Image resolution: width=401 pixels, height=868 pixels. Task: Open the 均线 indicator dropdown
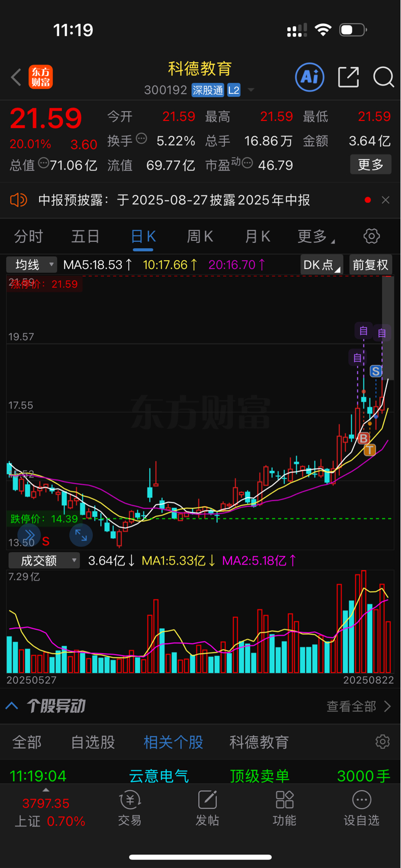tap(32, 265)
